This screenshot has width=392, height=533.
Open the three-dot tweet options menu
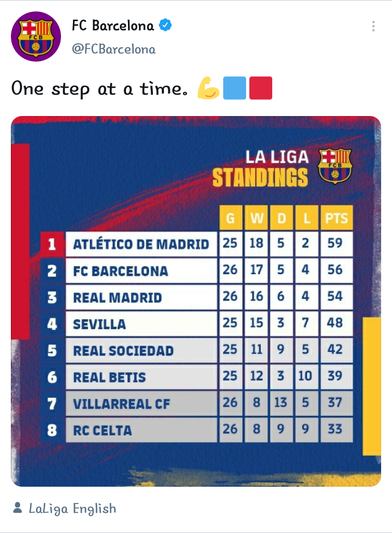coord(373,26)
